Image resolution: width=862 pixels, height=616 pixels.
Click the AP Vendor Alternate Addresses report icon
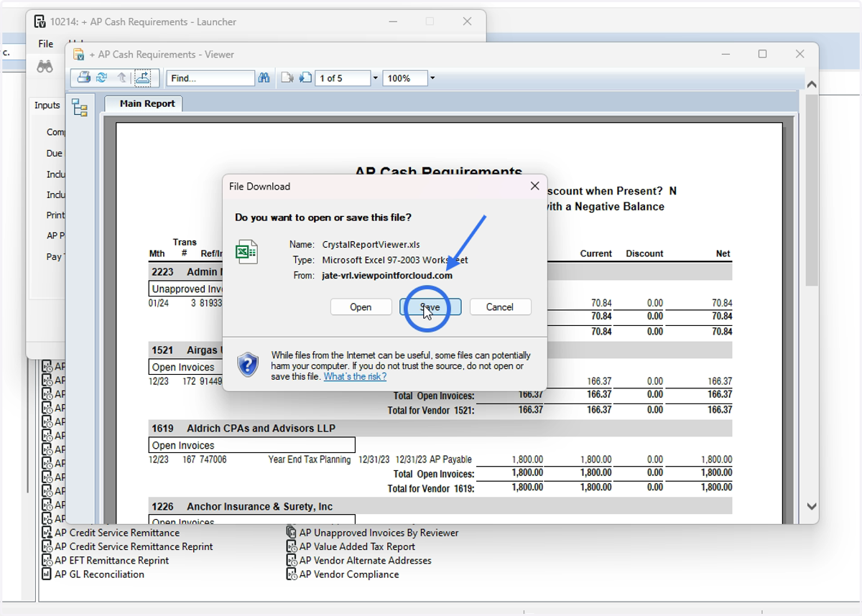291,560
